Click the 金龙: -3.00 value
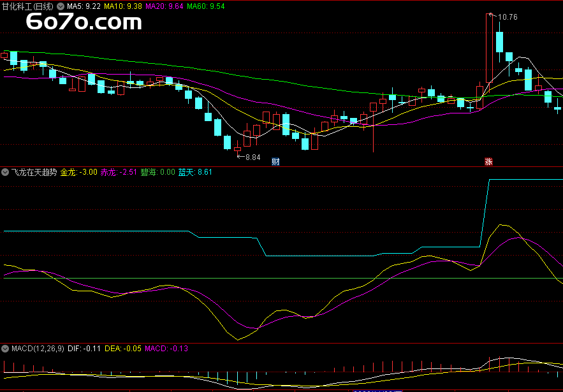The height and width of the screenshot is (392, 563). [x=78, y=172]
